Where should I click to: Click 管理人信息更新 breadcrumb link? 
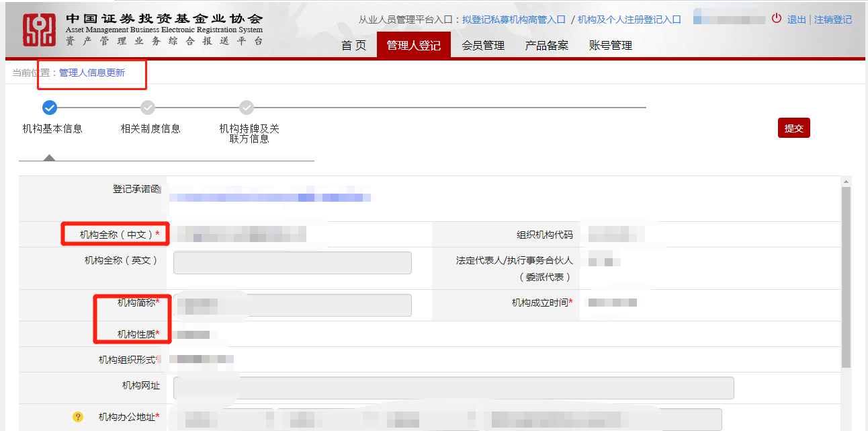92,73
